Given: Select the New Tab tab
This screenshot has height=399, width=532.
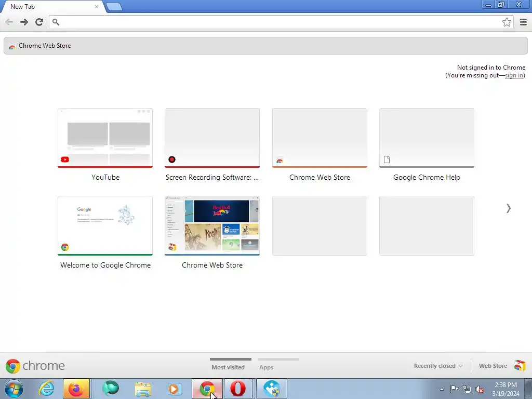Looking at the screenshot, I should (52, 6).
